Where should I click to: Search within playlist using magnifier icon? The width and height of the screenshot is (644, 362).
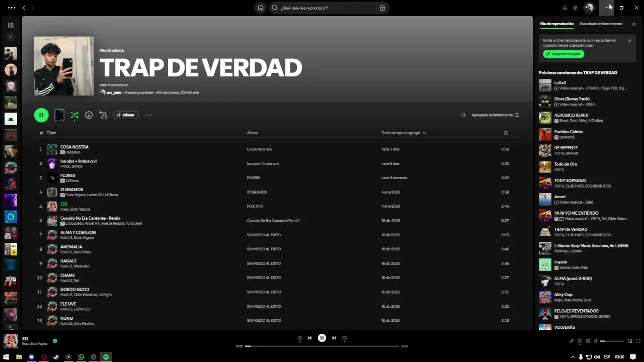[x=463, y=115]
